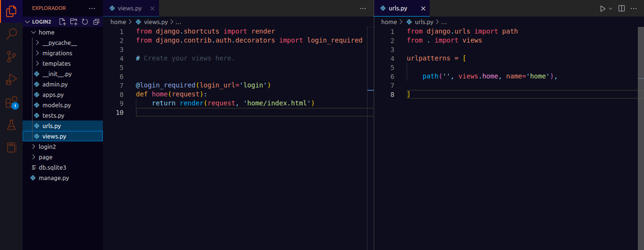Open the Testing flask icon

click(x=11, y=125)
